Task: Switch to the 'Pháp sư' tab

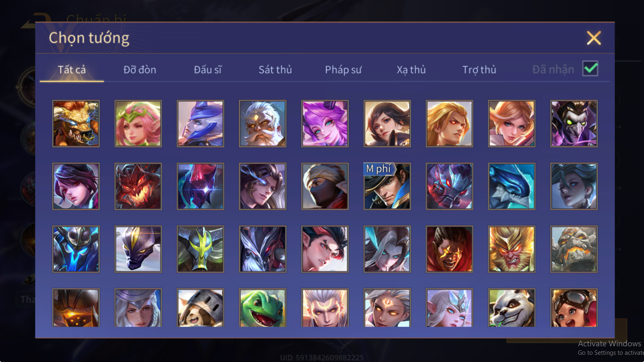Action: tap(343, 70)
